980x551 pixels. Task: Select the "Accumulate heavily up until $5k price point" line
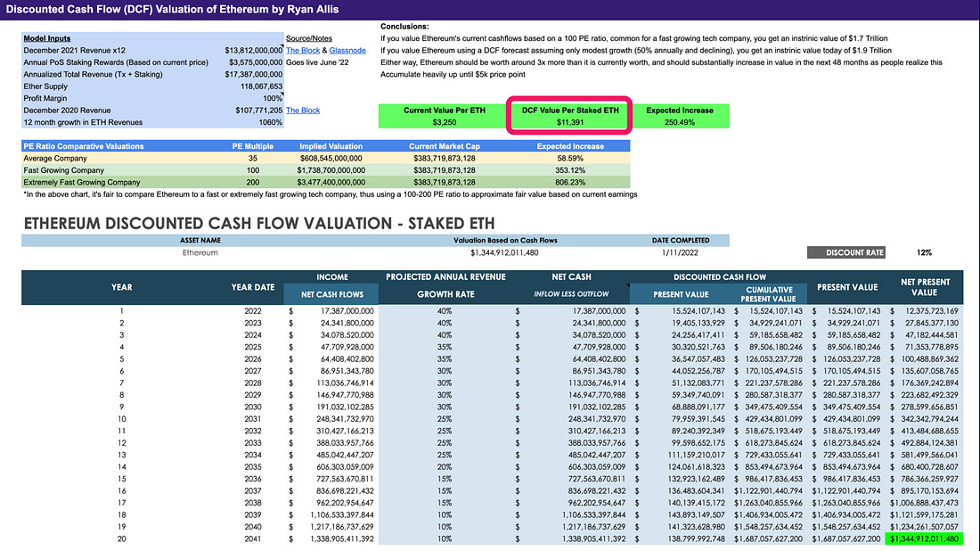pyautogui.click(x=453, y=74)
